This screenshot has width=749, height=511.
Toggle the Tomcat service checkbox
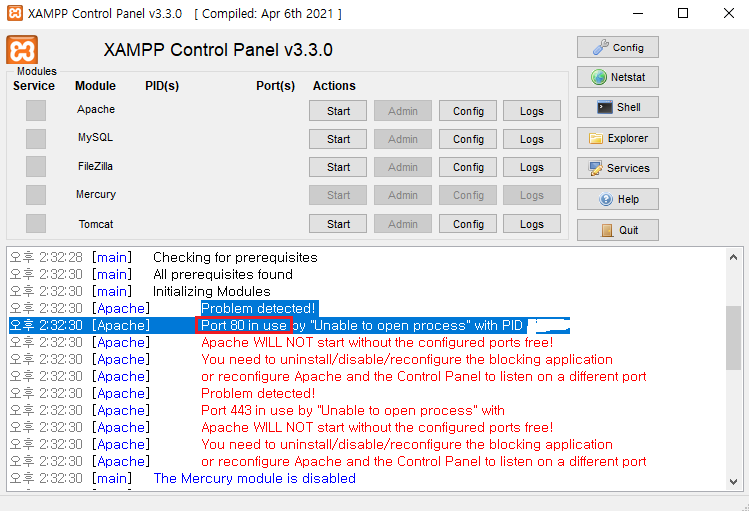[x=36, y=224]
